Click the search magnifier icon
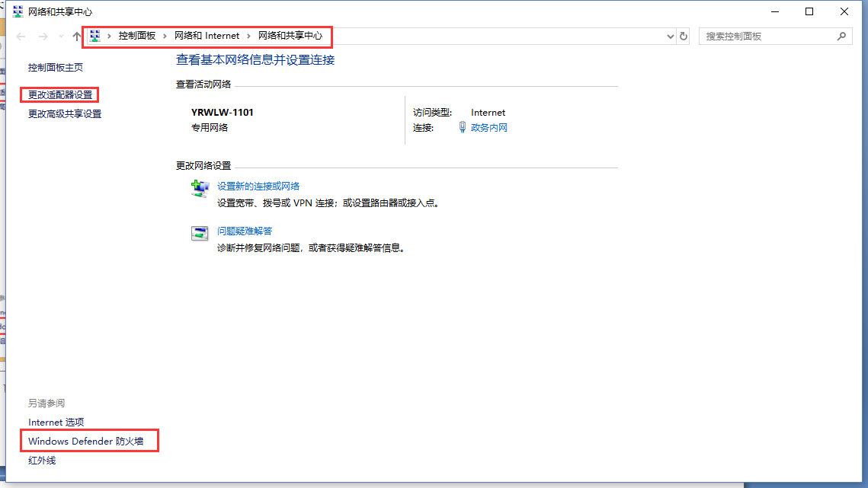 (841, 36)
